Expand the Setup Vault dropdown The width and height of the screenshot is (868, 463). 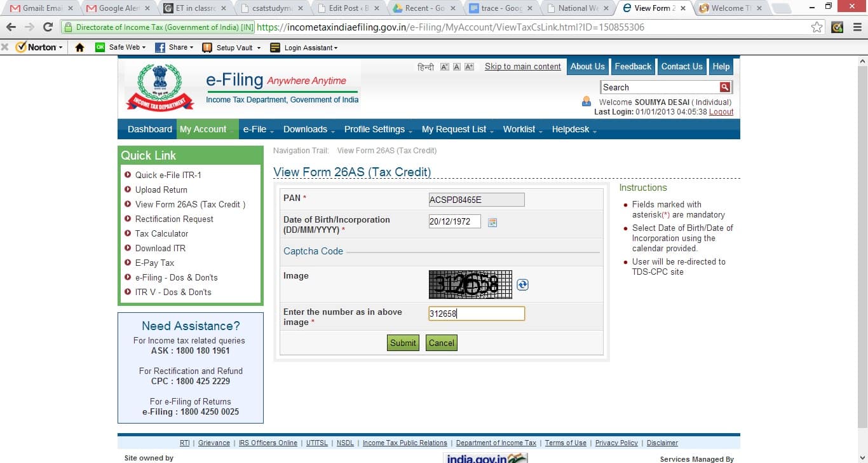tap(231, 48)
